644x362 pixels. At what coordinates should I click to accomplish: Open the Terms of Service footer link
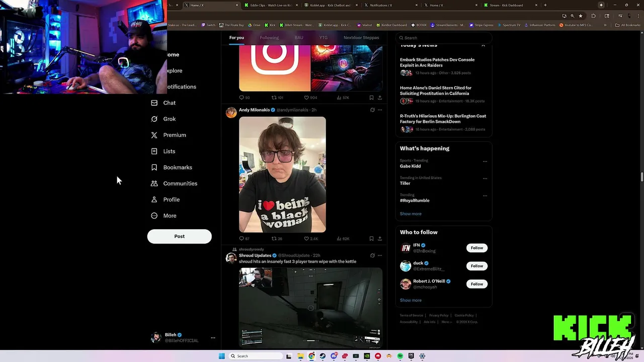[x=412, y=315]
